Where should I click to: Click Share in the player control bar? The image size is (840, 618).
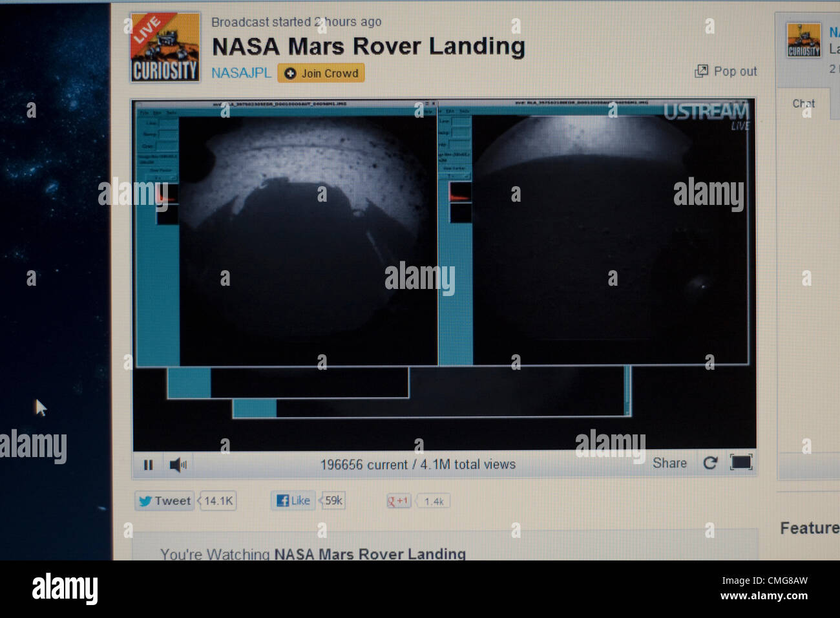pyautogui.click(x=669, y=463)
